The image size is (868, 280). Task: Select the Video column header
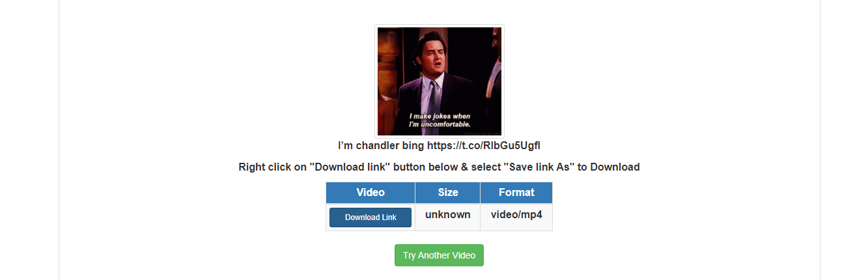click(x=371, y=193)
